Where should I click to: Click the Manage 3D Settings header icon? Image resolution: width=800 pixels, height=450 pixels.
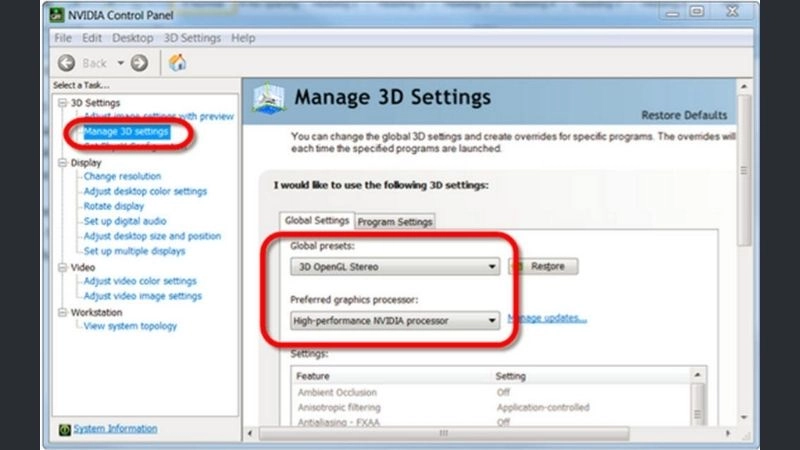click(x=269, y=98)
